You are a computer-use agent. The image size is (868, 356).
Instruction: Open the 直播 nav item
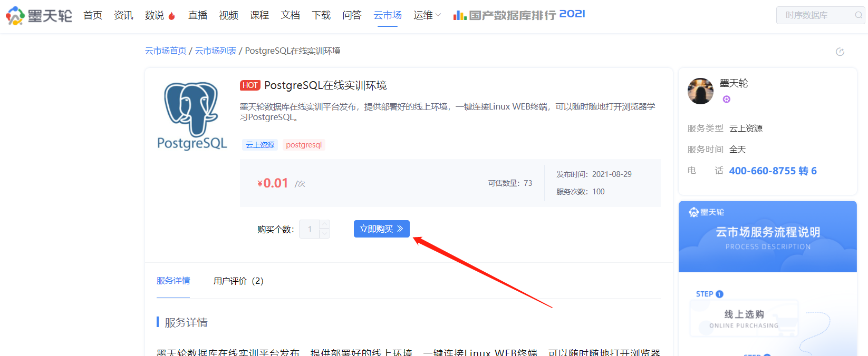pos(198,15)
